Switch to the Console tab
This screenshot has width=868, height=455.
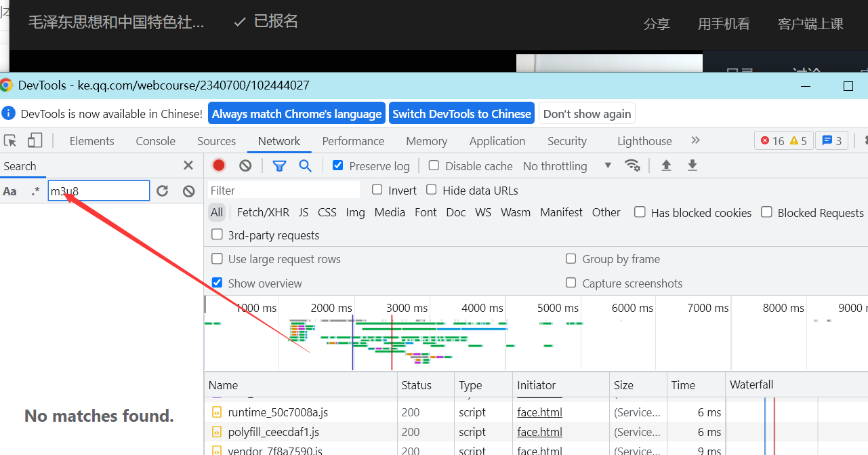point(155,141)
